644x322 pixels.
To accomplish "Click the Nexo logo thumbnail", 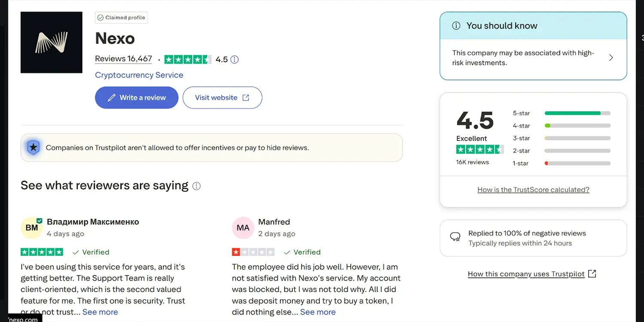I will 52,43.
